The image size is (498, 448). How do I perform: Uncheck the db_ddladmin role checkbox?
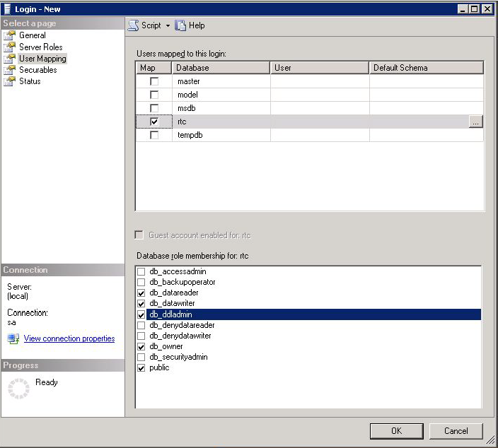click(x=141, y=314)
